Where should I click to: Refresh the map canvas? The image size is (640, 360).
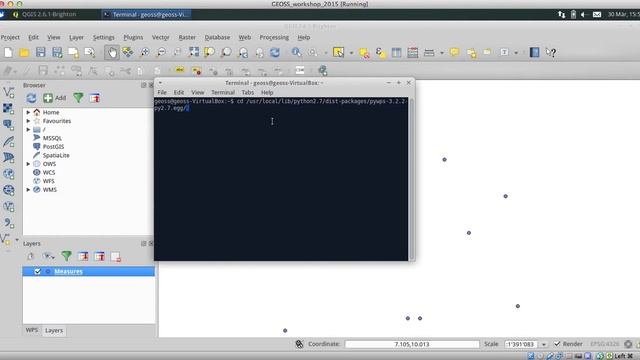(275, 52)
